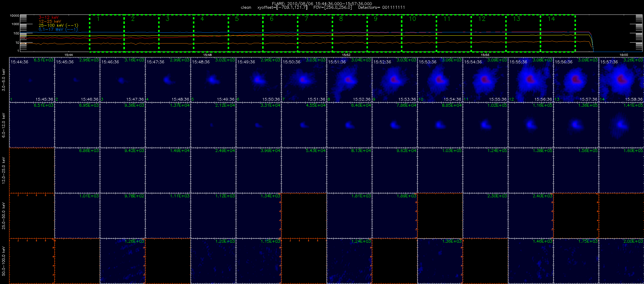The width and height of the screenshot is (644, 284).
Task: Select interval 5 in the light curve
Action: pyautogui.click(x=246, y=33)
